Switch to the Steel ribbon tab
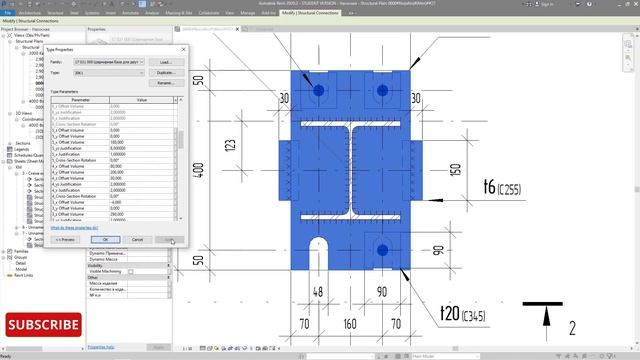This screenshot has height=360, width=640. [74, 13]
